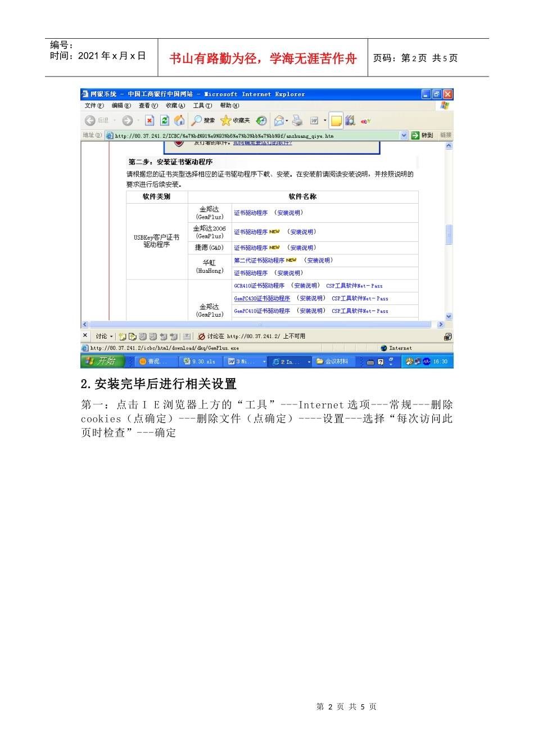Open 9.30.xls taskbar item

click(201, 362)
